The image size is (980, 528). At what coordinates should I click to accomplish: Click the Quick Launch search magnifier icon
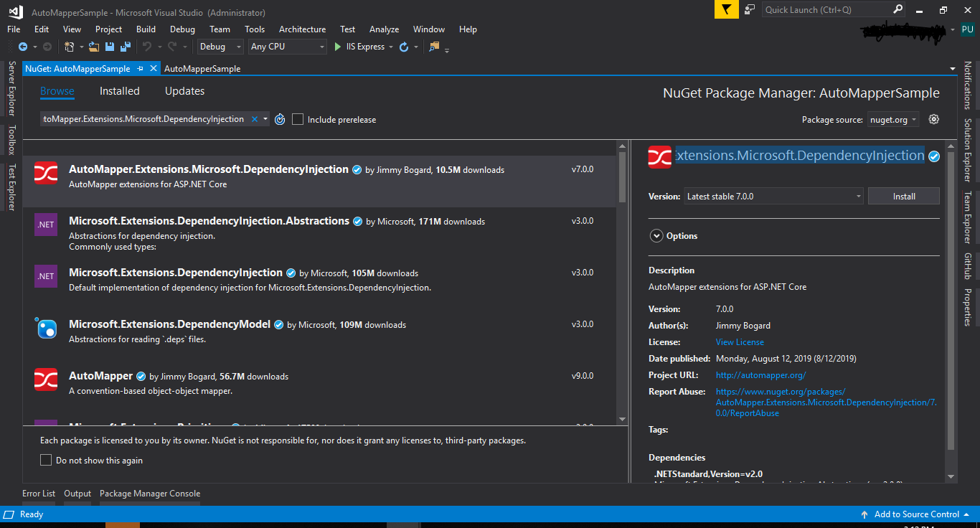click(x=898, y=9)
